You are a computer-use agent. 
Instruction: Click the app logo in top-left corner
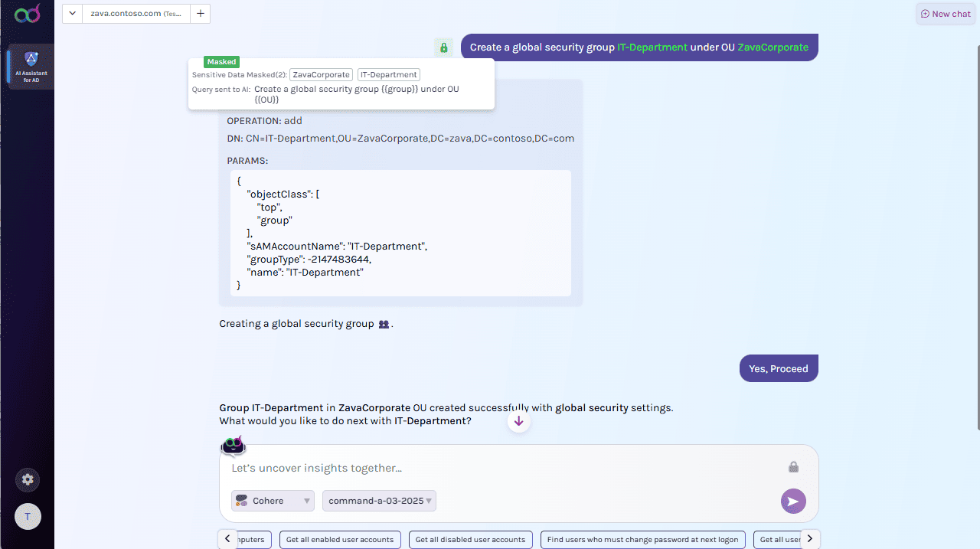click(x=27, y=14)
